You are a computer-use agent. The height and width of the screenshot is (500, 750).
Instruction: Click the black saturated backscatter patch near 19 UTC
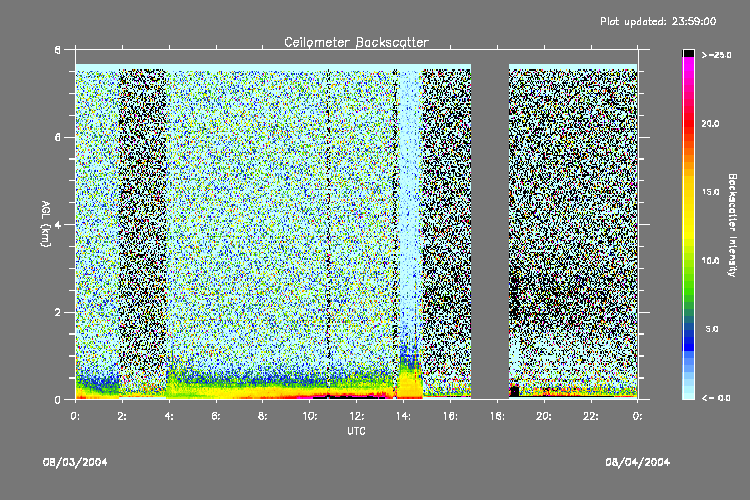514,391
